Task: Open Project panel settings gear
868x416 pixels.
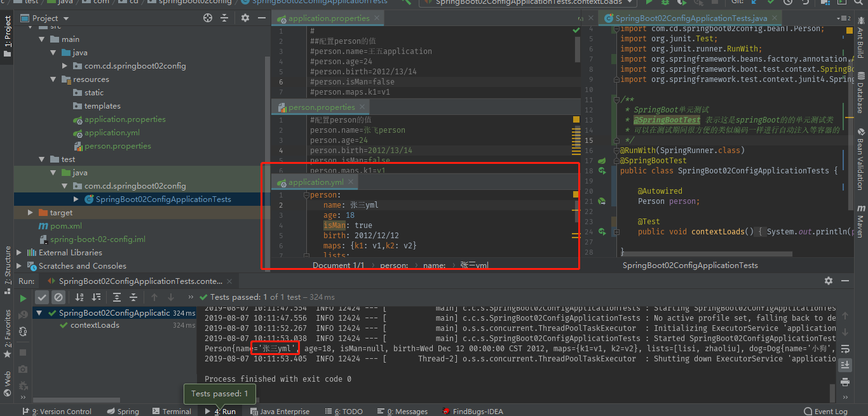Action: click(245, 18)
